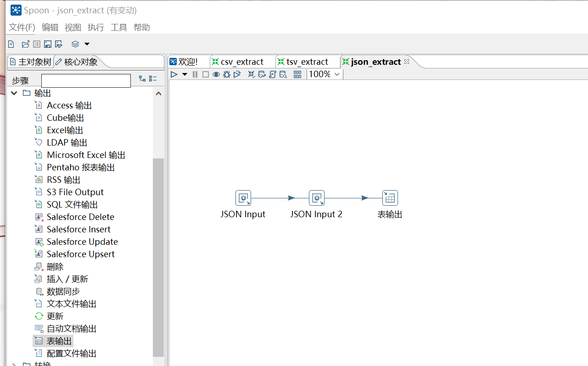Click the Save As toolbar icon
The image size is (588, 366).
[59, 44]
